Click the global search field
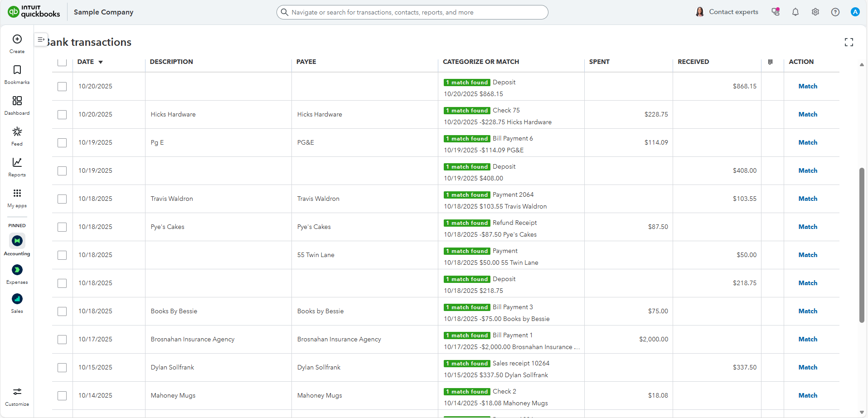 click(x=412, y=12)
